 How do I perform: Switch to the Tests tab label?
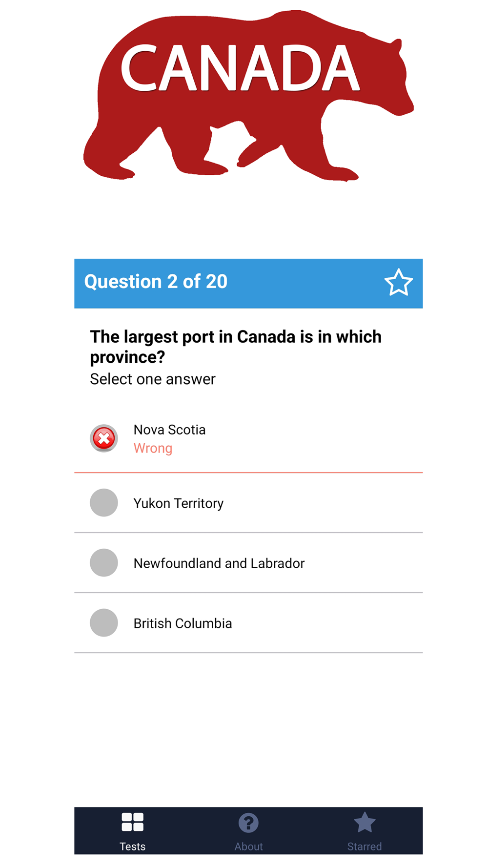(x=133, y=847)
